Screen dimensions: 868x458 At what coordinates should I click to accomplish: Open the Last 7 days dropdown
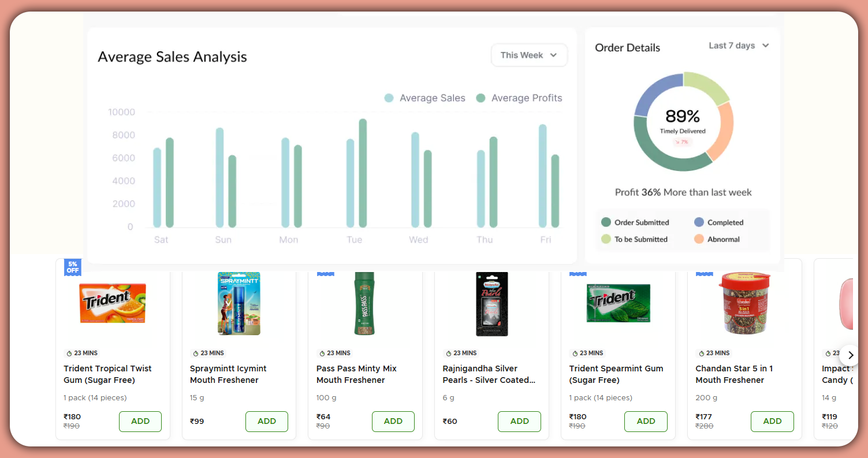(738, 45)
